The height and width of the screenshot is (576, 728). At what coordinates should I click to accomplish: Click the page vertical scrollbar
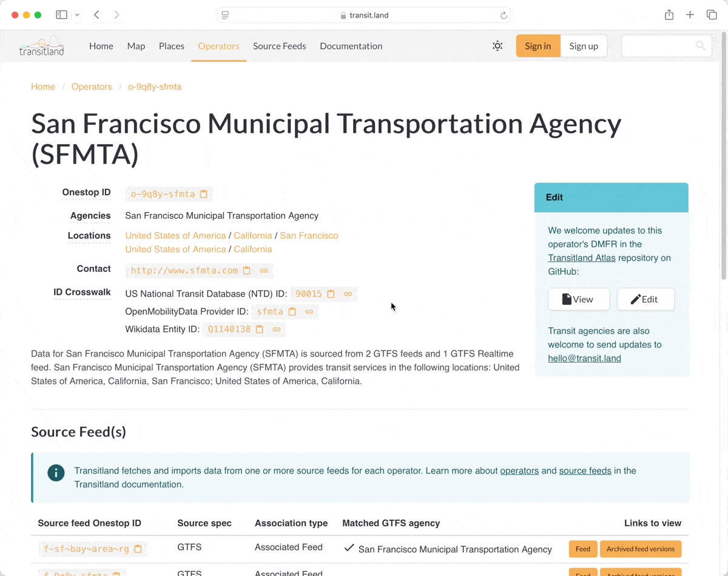click(x=723, y=182)
